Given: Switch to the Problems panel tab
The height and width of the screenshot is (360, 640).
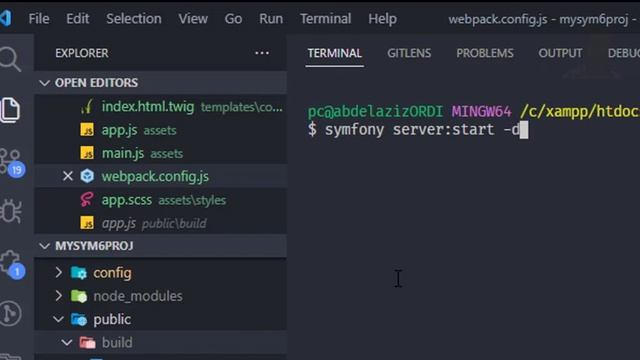Looking at the screenshot, I should click(485, 53).
